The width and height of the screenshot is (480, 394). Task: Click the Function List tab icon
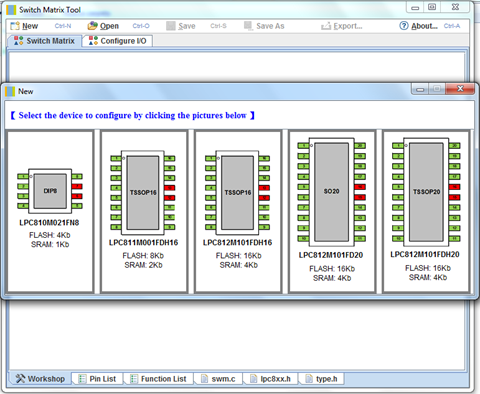point(134,379)
